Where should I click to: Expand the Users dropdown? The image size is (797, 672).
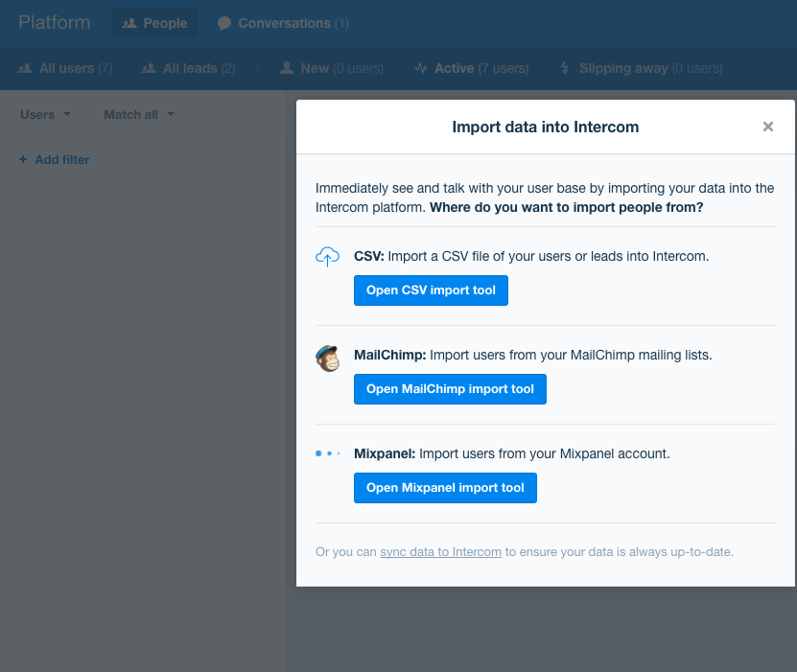46,114
